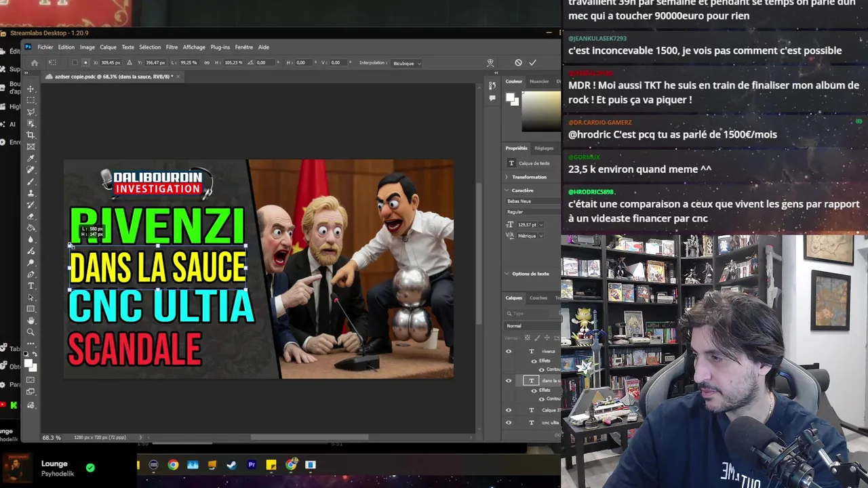Select the Polygonal Lasso tool

(31, 112)
